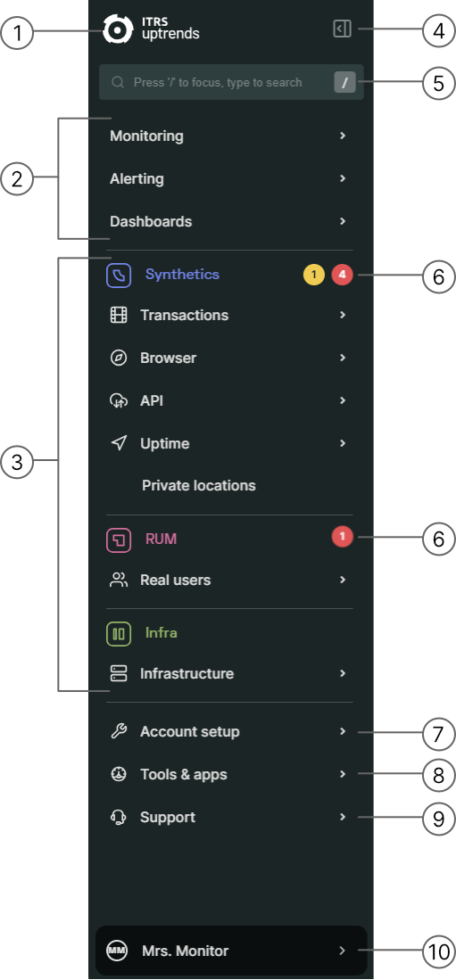Click the Account setup wrench icon
The image size is (456, 980).
click(119, 731)
